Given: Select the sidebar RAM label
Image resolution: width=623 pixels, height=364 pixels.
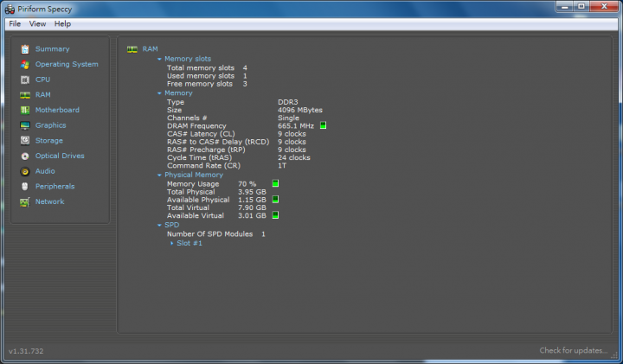Looking at the screenshot, I should point(43,95).
